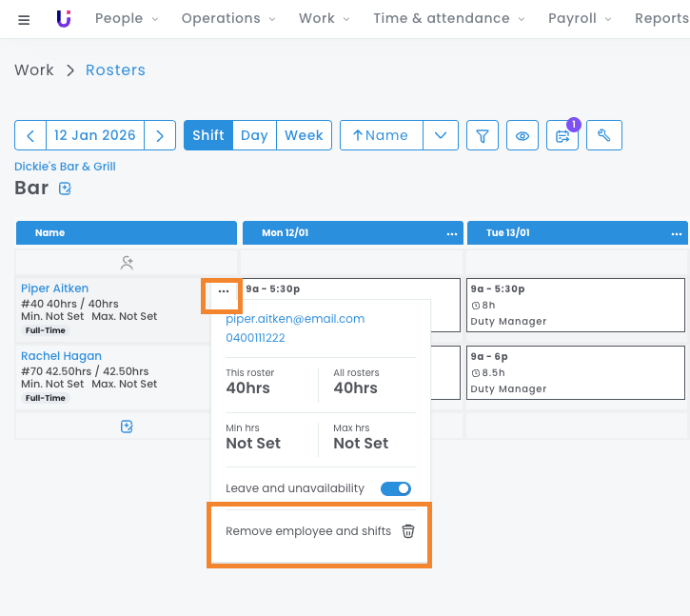The height and width of the screenshot is (616, 690).
Task: Open the wrench tools icon
Action: 603,135
